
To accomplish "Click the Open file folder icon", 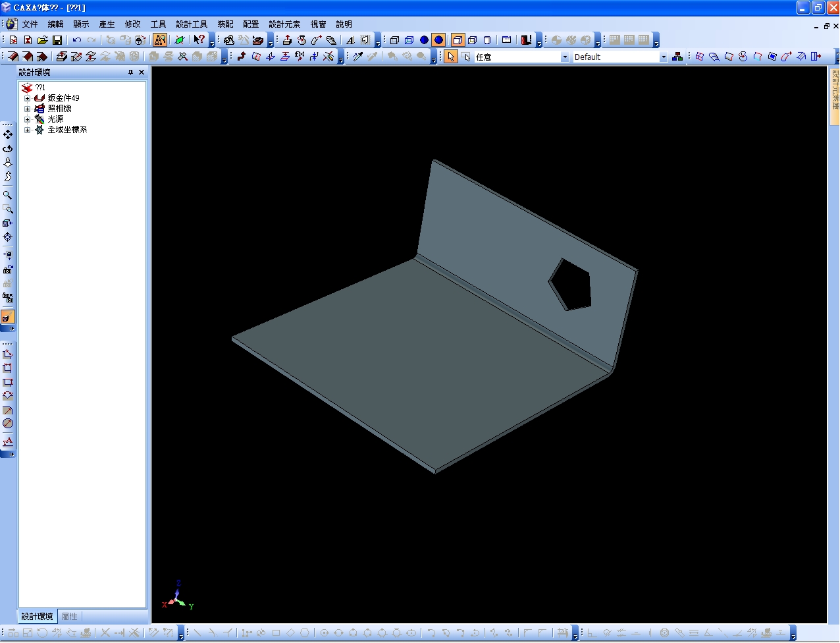I will pyautogui.click(x=43, y=40).
